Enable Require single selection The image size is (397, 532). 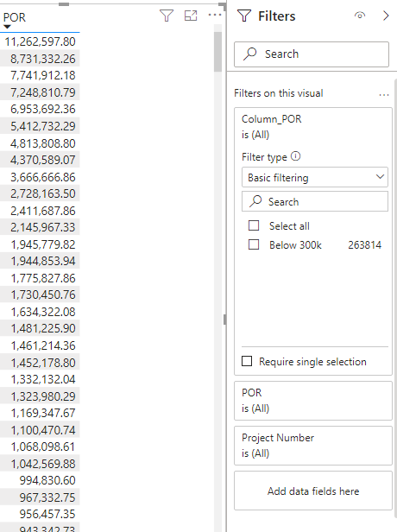pyautogui.click(x=247, y=361)
